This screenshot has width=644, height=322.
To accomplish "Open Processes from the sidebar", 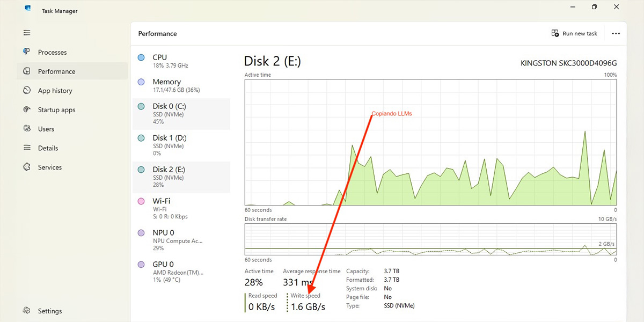I will pos(52,52).
